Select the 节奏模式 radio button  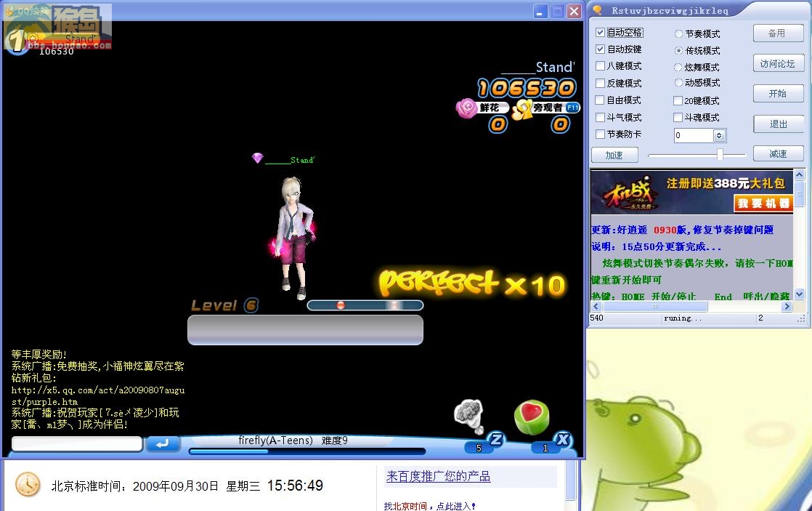[x=678, y=34]
